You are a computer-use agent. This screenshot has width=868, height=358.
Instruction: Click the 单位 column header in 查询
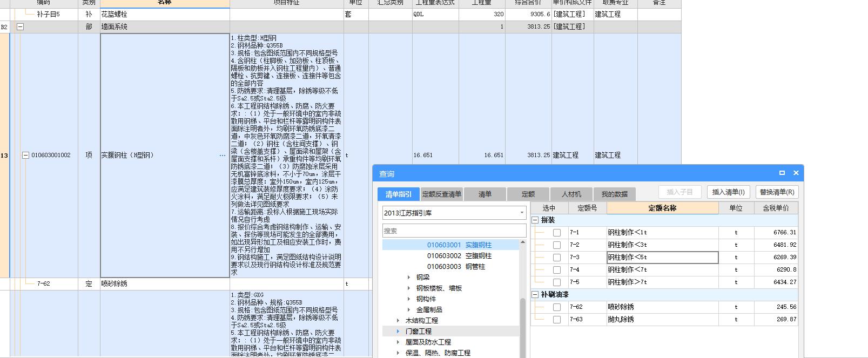(x=736, y=208)
